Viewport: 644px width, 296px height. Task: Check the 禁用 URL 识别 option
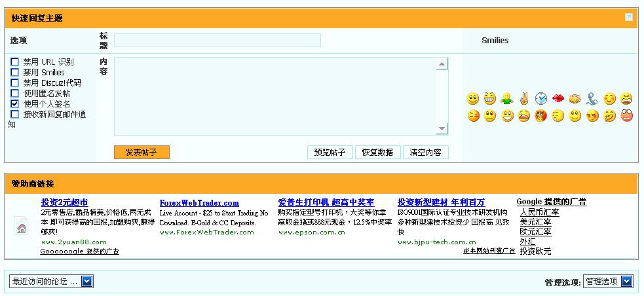pos(15,62)
